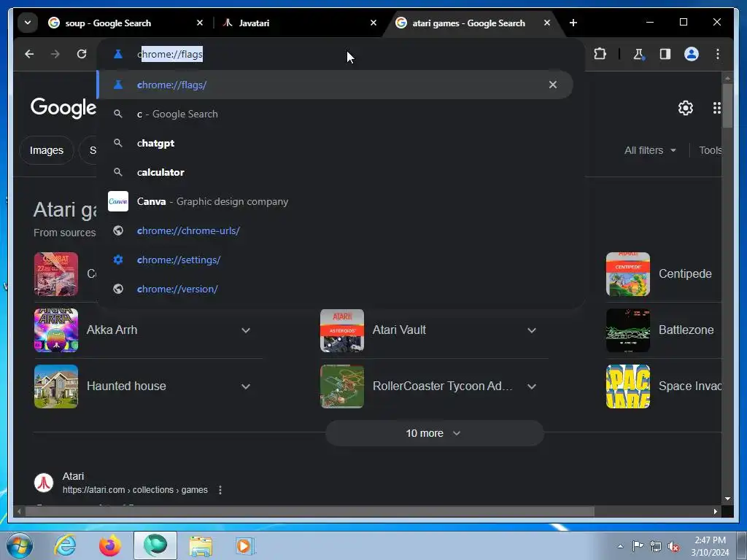
Task: Click the Google logo
Action: tap(63, 108)
